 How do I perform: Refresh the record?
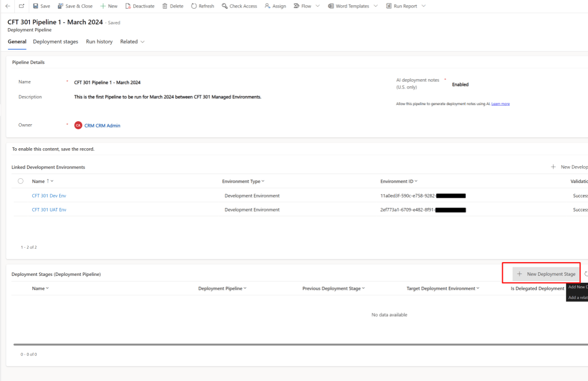pyautogui.click(x=202, y=6)
